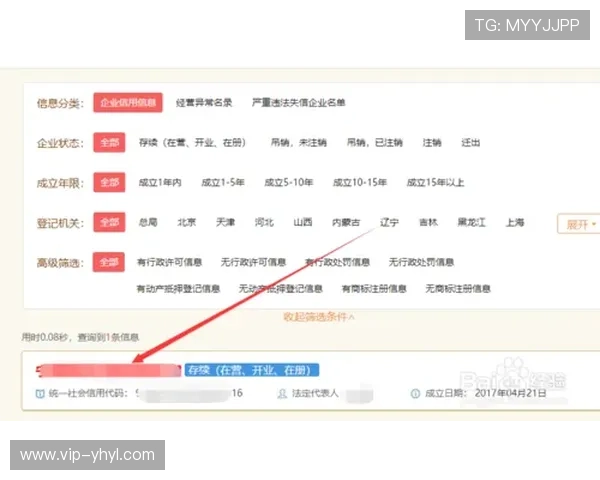600x480 pixels.
Task: Select 全部 in 高级筛选 row
Action: click(x=109, y=262)
